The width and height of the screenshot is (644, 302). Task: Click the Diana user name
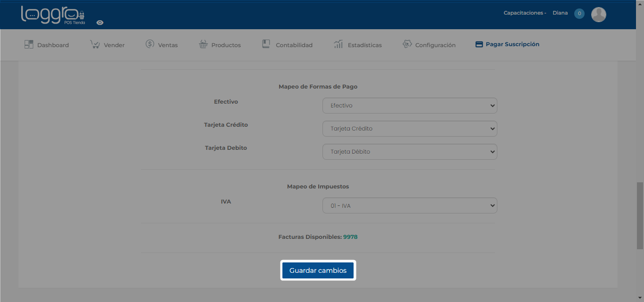560,13
